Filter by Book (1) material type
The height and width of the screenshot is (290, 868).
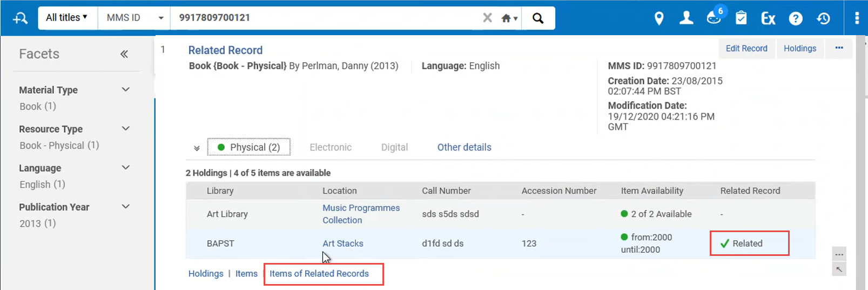[x=38, y=107]
